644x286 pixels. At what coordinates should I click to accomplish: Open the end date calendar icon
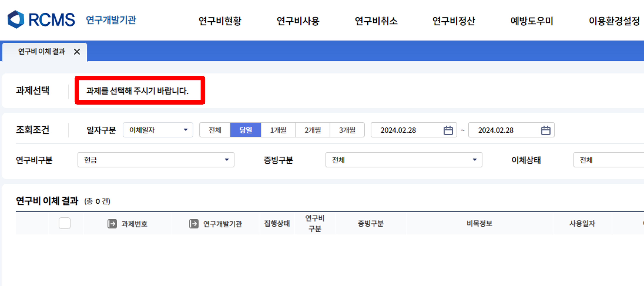point(546,130)
